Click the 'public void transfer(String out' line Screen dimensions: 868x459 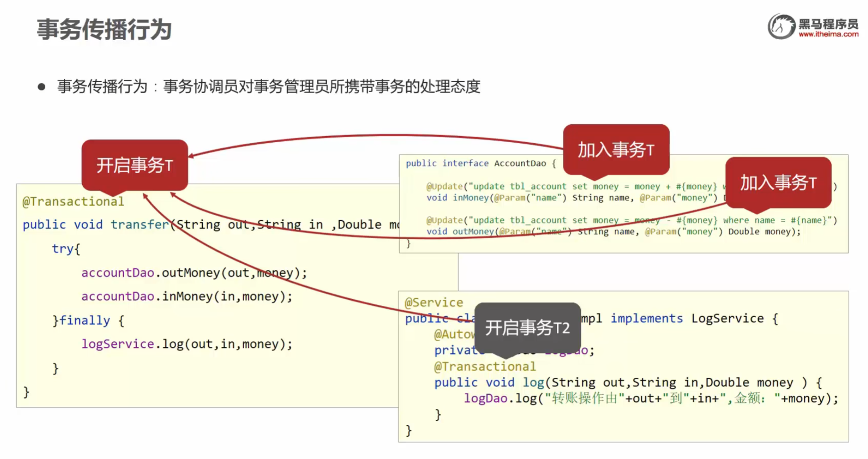[x=211, y=225]
